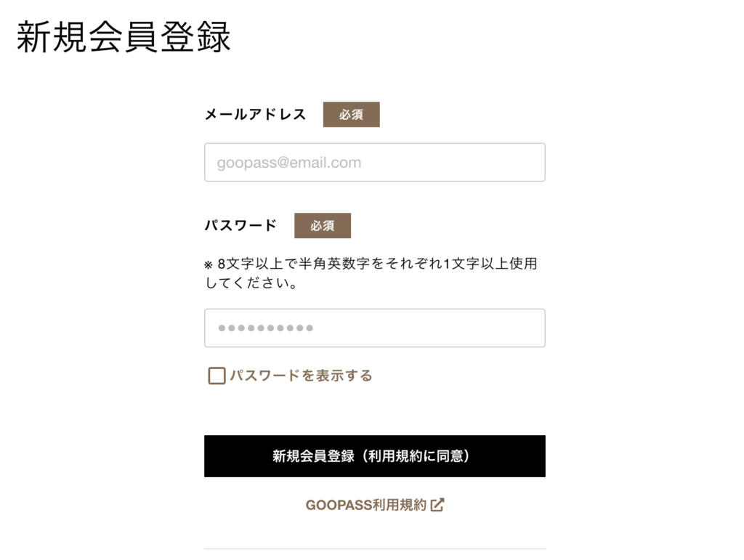
Task: Click the メールアドレス field label
Action: 255,115
